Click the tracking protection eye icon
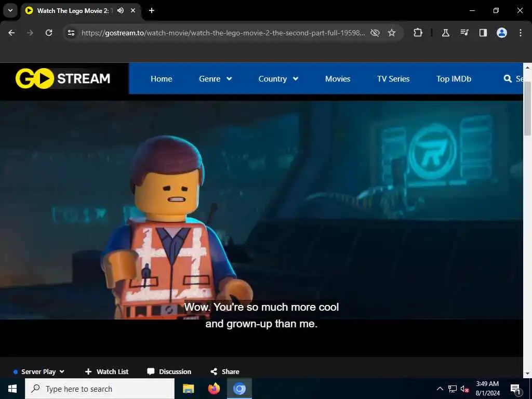The image size is (532, 399). 375,33
